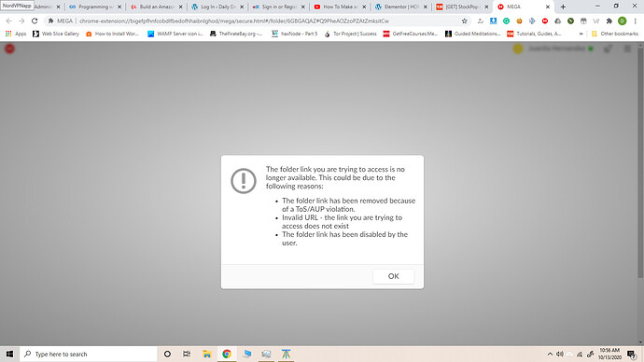This screenshot has height=362, width=644.
Task: Open the green Grammarly extension icon
Action: (506, 21)
